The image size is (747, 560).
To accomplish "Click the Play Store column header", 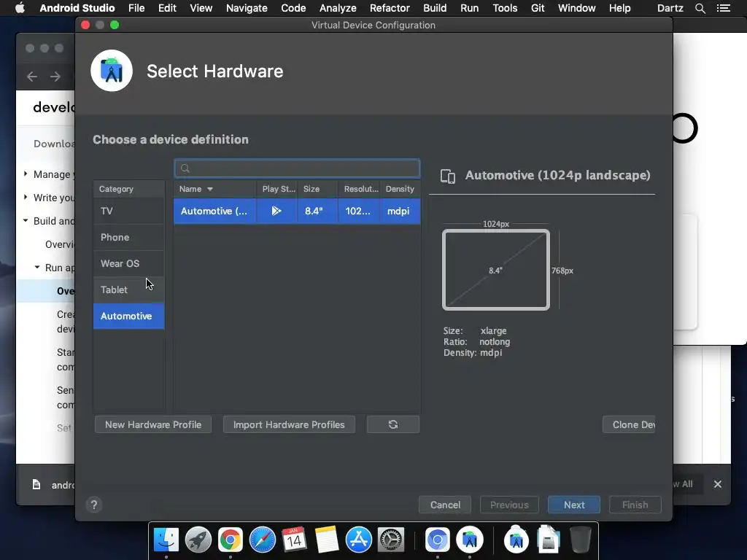I will pyautogui.click(x=277, y=189).
